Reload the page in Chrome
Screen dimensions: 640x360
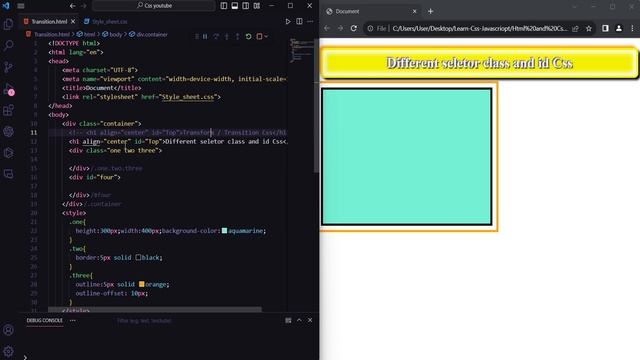[x=353, y=28]
